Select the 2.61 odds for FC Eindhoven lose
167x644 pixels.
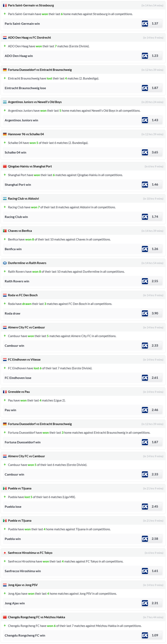click(155, 378)
